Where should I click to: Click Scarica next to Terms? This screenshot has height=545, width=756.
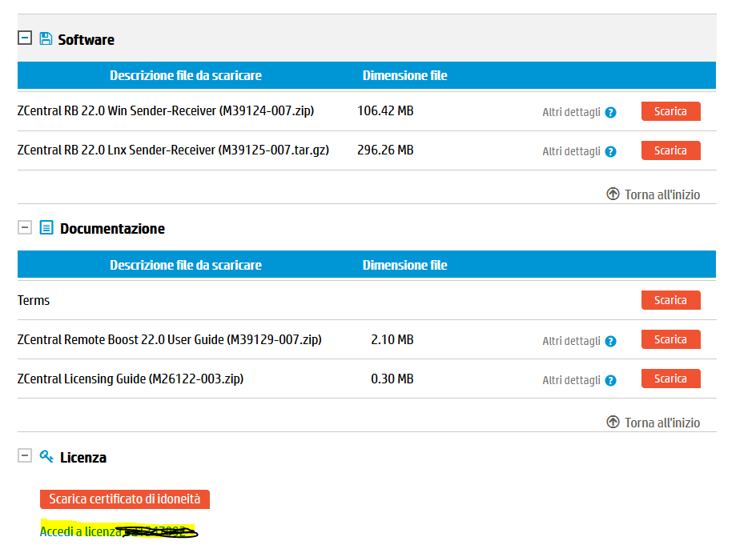pyautogui.click(x=670, y=299)
